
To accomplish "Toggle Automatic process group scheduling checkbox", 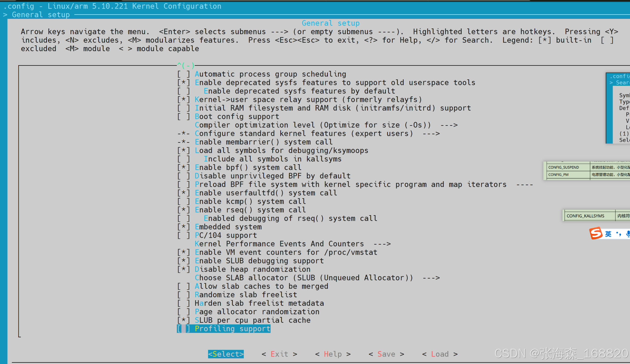I will coord(184,74).
